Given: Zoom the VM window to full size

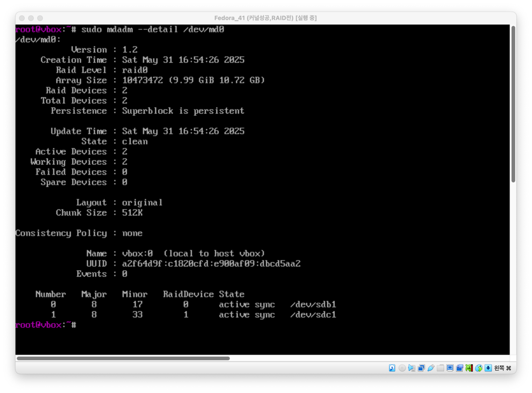Looking at the screenshot, I should (x=40, y=18).
